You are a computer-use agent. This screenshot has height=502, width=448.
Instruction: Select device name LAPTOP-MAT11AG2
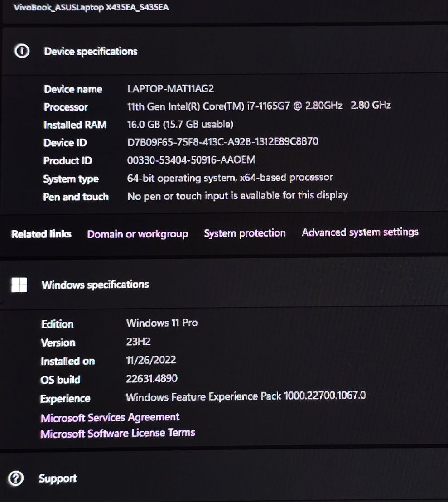[171, 89]
